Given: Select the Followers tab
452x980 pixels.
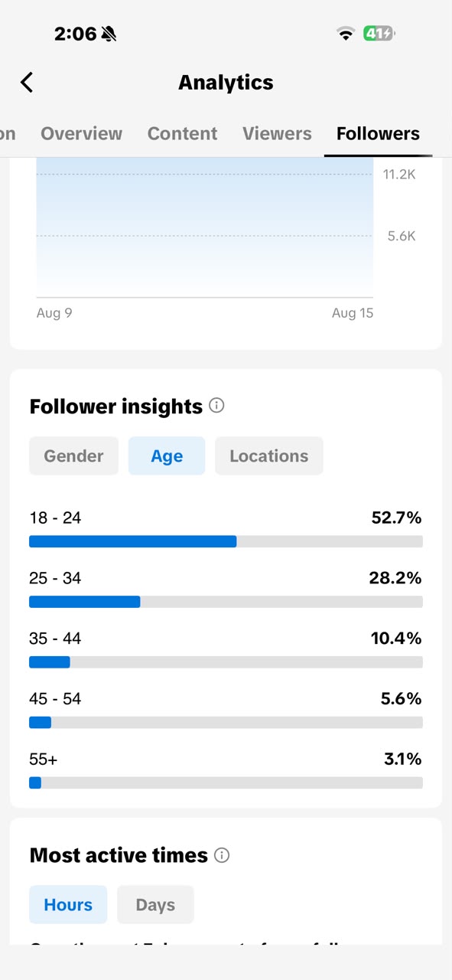Looking at the screenshot, I should [378, 133].
